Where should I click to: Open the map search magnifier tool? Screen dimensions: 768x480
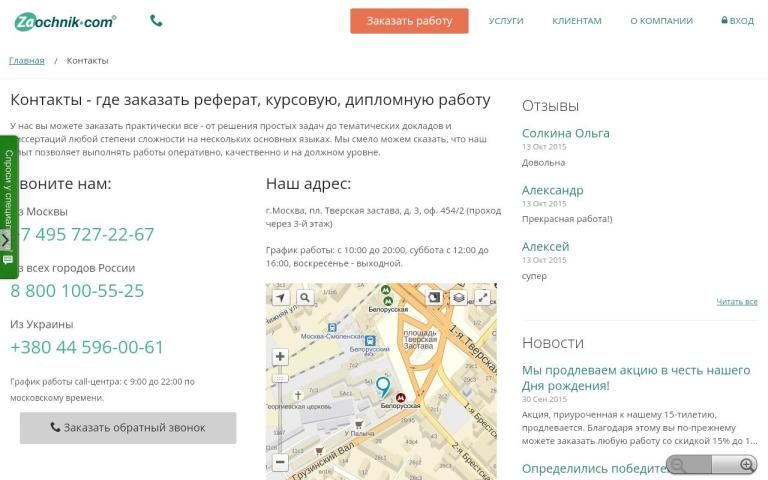(305, 298)
